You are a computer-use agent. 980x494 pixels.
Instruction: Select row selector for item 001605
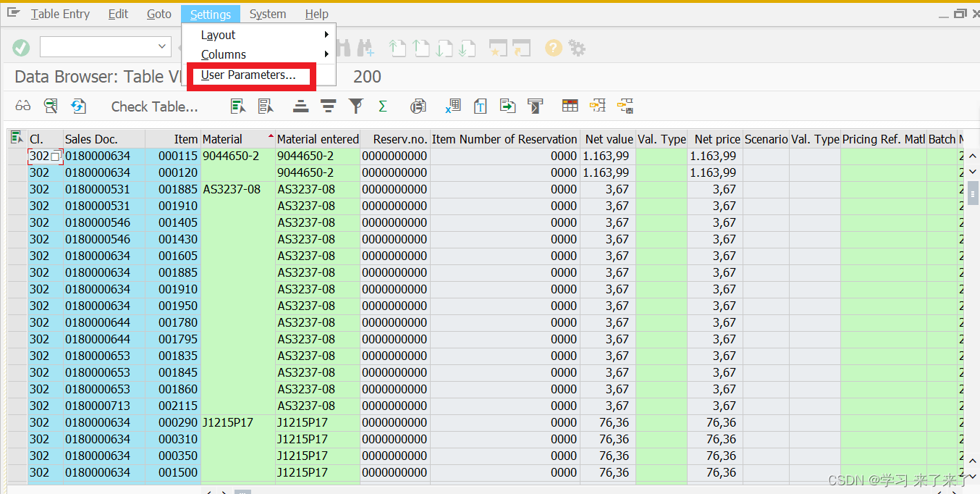click(17, 256)
